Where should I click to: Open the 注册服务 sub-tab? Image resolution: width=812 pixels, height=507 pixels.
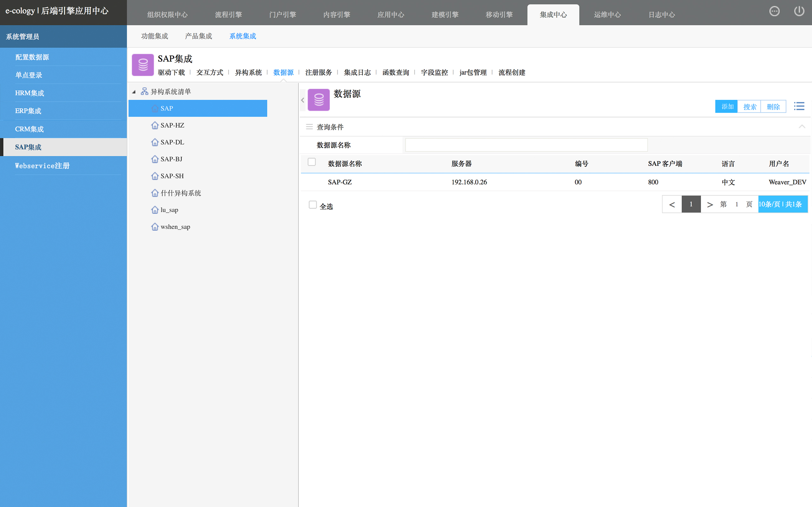coord(318,73)
